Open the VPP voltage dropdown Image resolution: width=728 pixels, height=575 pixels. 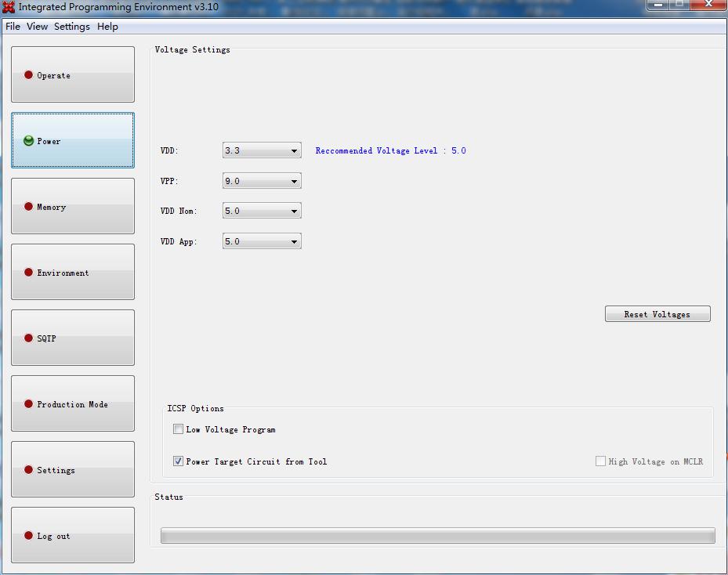(x=262, y=181)
